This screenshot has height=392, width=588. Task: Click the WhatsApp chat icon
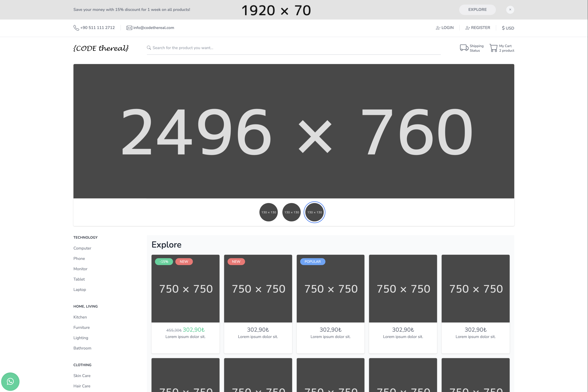[x=10, y=382]
